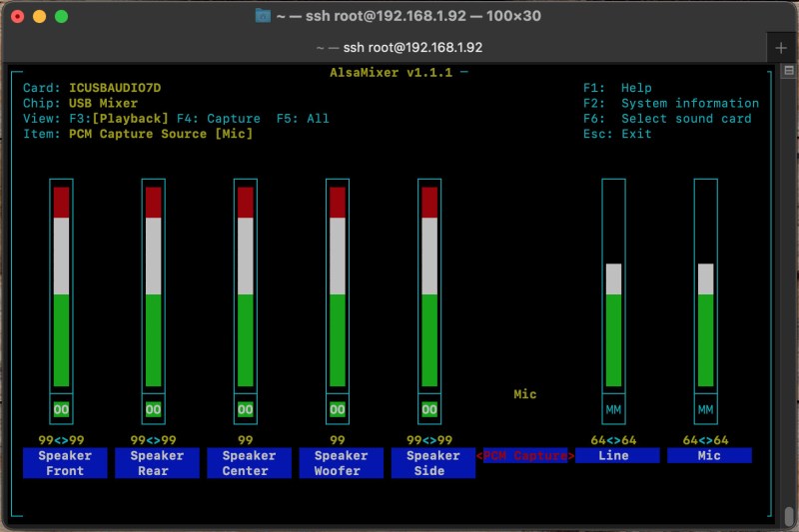
Task: Click the Speaker Rear volume bar
Action: 154,286
